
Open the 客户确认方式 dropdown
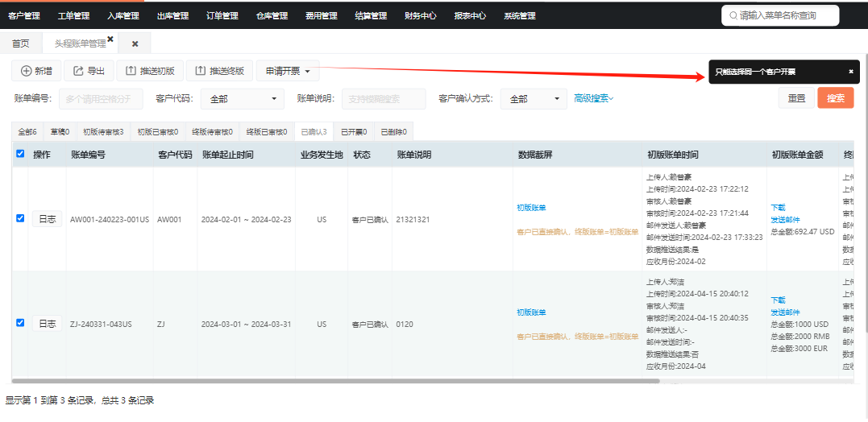534,99
